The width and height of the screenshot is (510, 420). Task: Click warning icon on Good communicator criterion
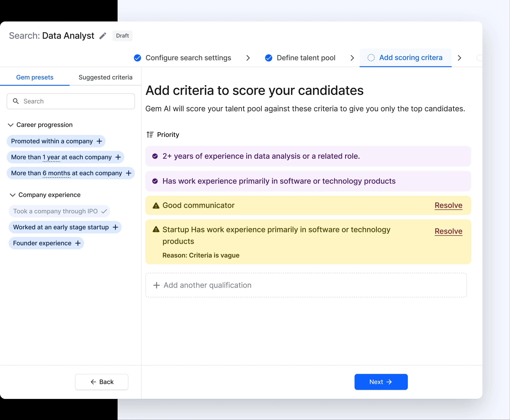(x=156, y=205)
